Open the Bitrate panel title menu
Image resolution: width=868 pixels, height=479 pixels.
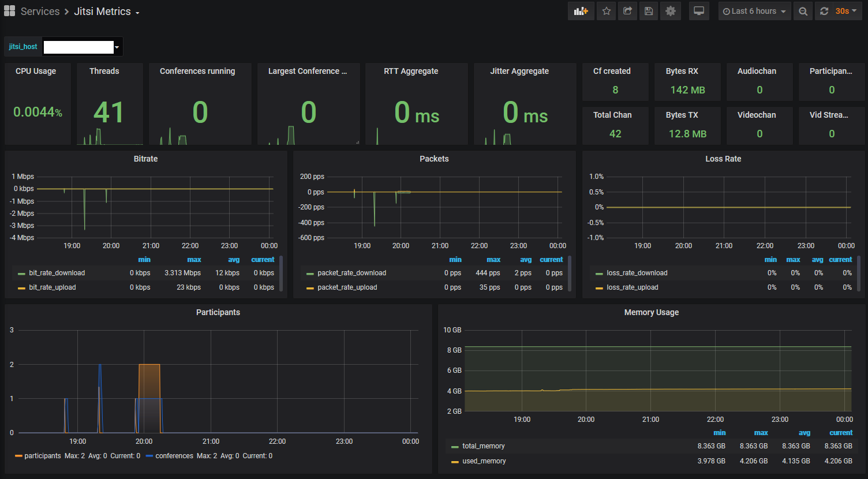(x=145, y=159)
